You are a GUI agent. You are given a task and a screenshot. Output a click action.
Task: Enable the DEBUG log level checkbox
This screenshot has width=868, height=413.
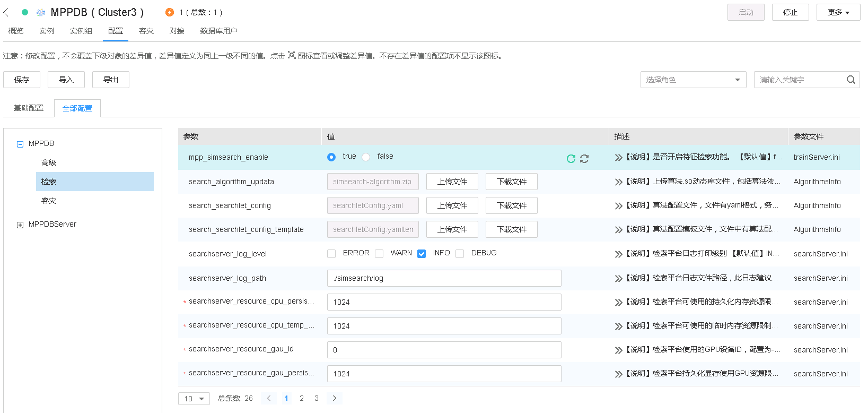pos(460,254)
